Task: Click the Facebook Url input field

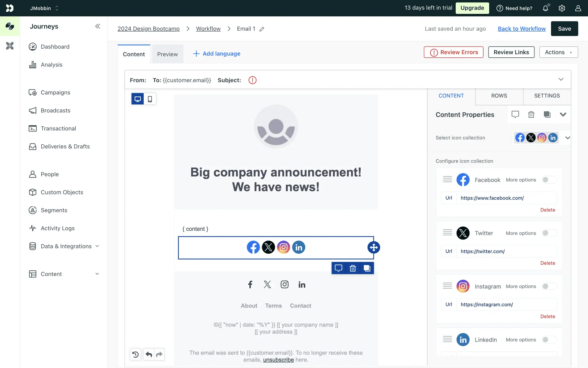Action: pos(507,198)
